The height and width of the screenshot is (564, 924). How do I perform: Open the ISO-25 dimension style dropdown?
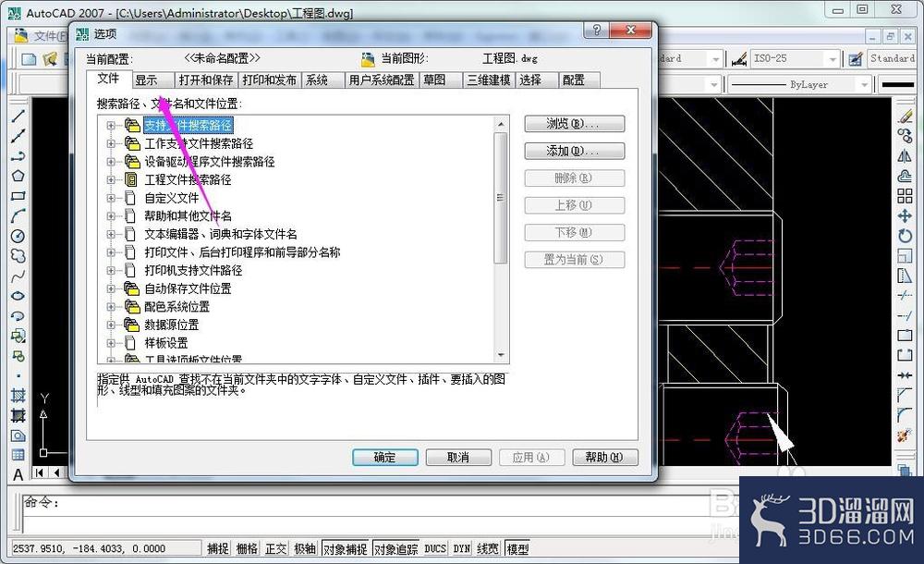pyautogui.click(x=833, y=59)
